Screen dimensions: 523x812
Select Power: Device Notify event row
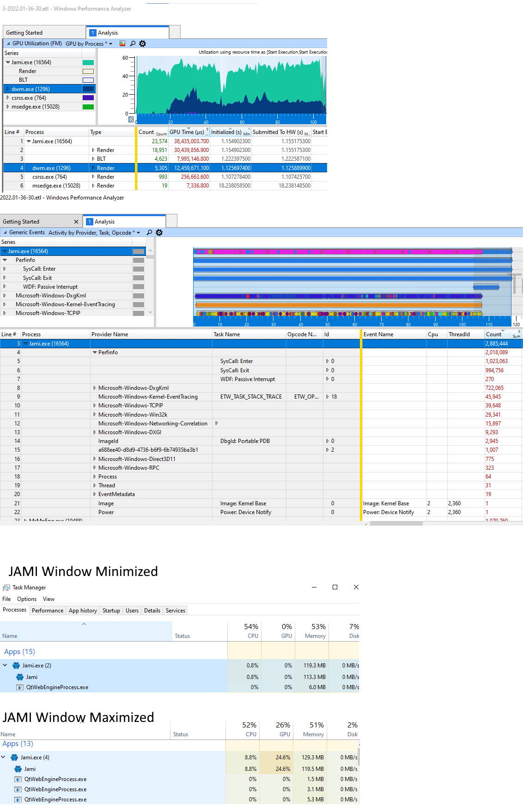pos(261,512)
